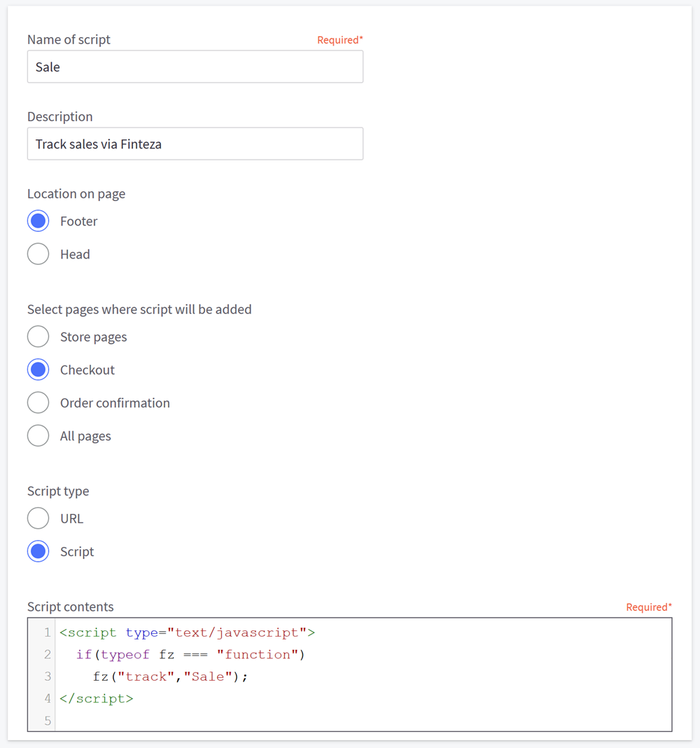Choose Head as location on page
Image resolution: width=700 pixels, height=748 pixels.
pyautogui.click(x=38, y=254)
